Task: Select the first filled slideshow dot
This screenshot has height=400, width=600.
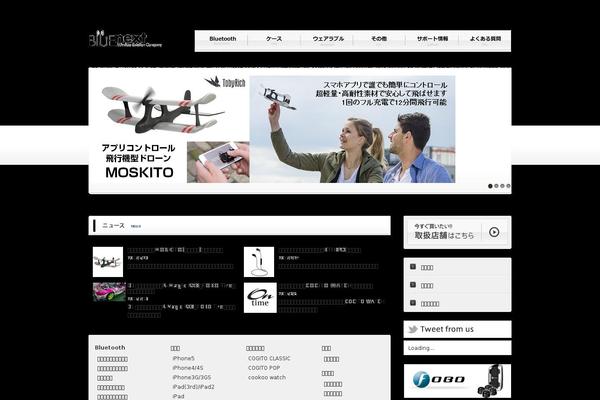Action: tap(490, 186)
